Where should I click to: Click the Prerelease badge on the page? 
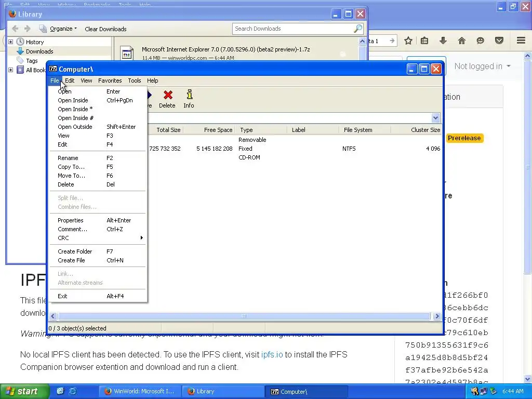(464, 138)
